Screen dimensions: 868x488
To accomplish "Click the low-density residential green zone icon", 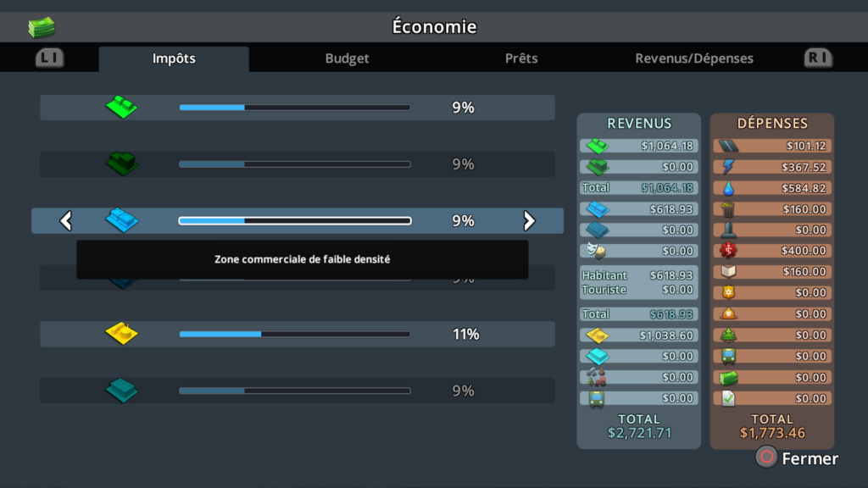I will (121, 108).
